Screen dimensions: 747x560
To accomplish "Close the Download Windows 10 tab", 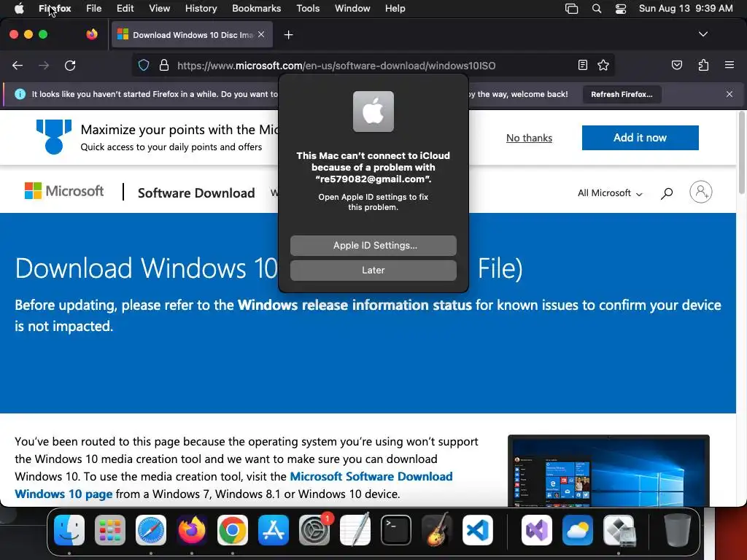I will 261,34.
